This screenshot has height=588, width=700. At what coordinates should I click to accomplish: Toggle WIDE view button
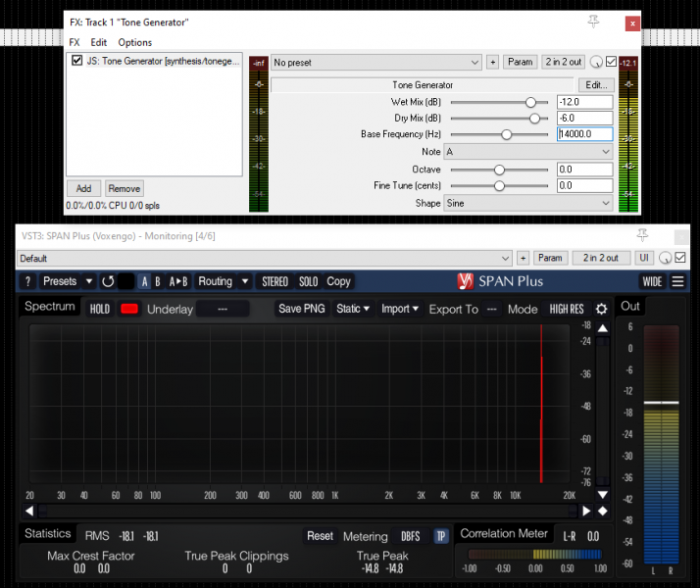pos(652,281)
